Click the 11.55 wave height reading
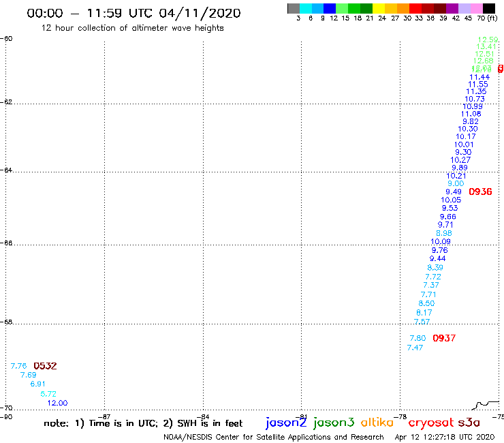The image size is (504, 443). point(477,85)
